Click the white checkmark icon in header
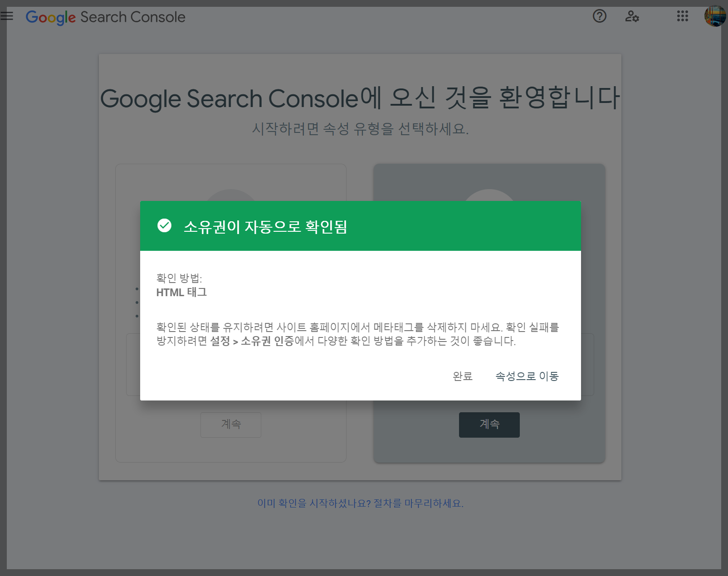This screenshot has width=728, height=576. tap(164, 225)
